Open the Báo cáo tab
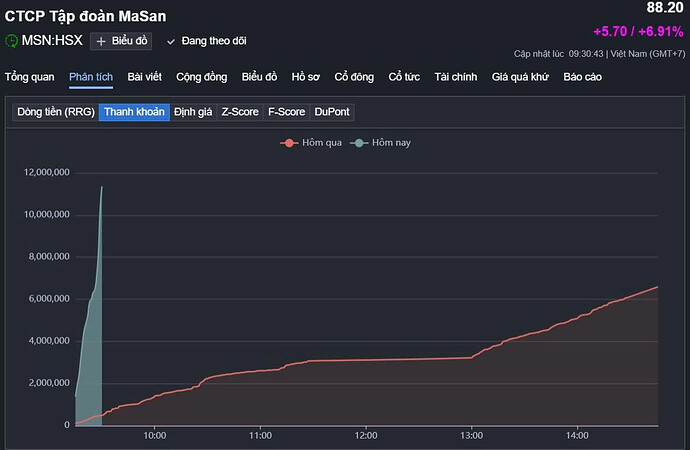This screenshot has height=450, width=690. point(583,77)
